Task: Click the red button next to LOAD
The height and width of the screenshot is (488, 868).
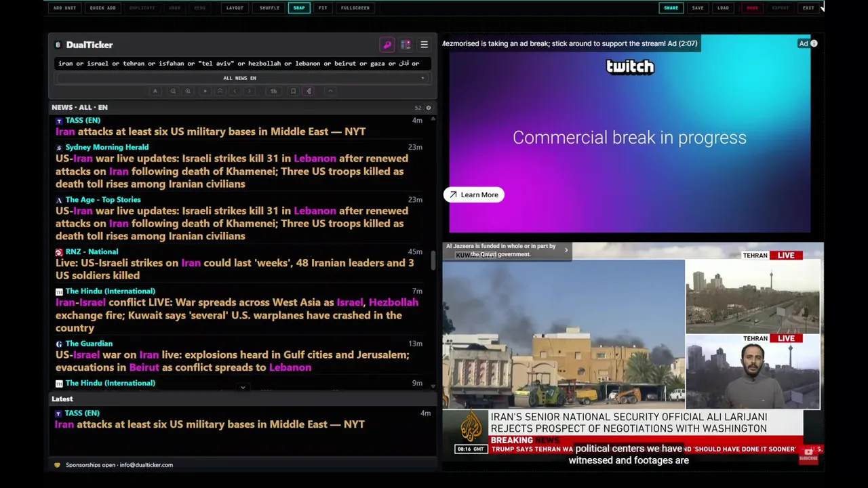Action: pyautogui.click(x=752, y=8)
